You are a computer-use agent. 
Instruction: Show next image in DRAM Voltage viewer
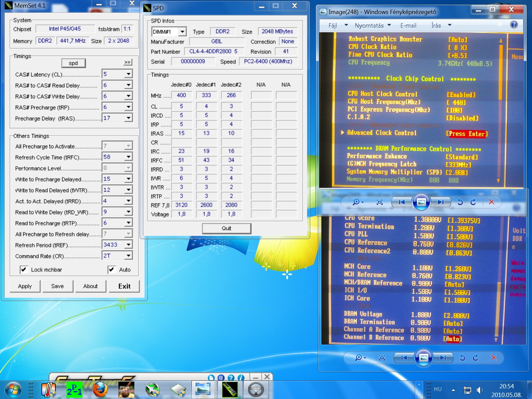pyautogui.click(x=443, y=357)
